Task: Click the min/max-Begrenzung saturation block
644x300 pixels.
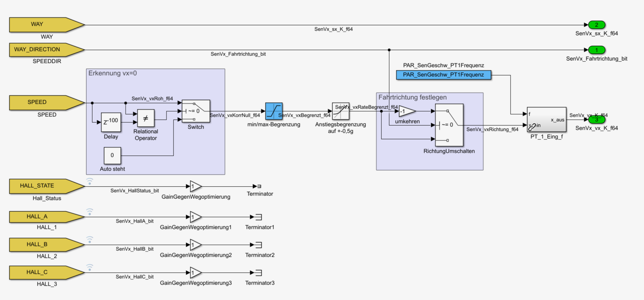Action: (x=274, y=111)
